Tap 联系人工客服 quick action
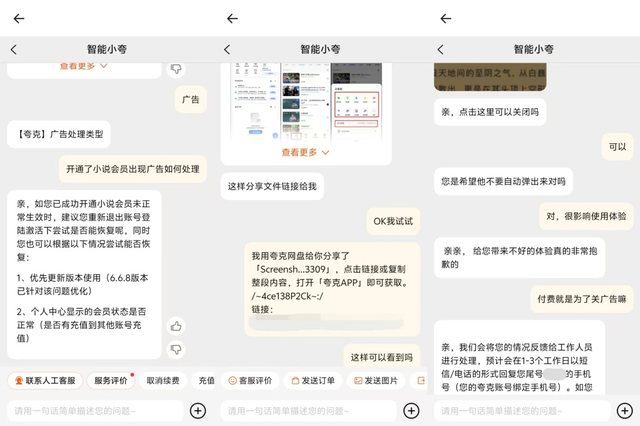 (44, 381)
